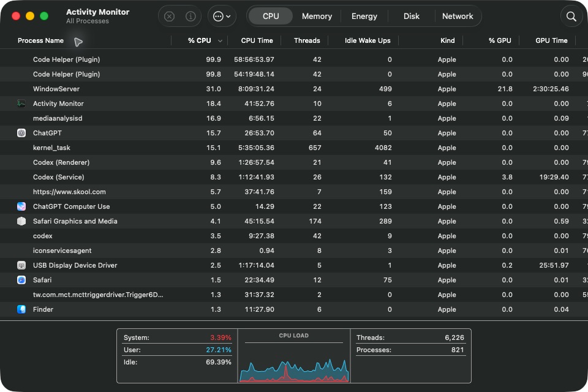Switch to the Energy tab
The height and width of the screenshot is (392, 588).
click(364, 16)
